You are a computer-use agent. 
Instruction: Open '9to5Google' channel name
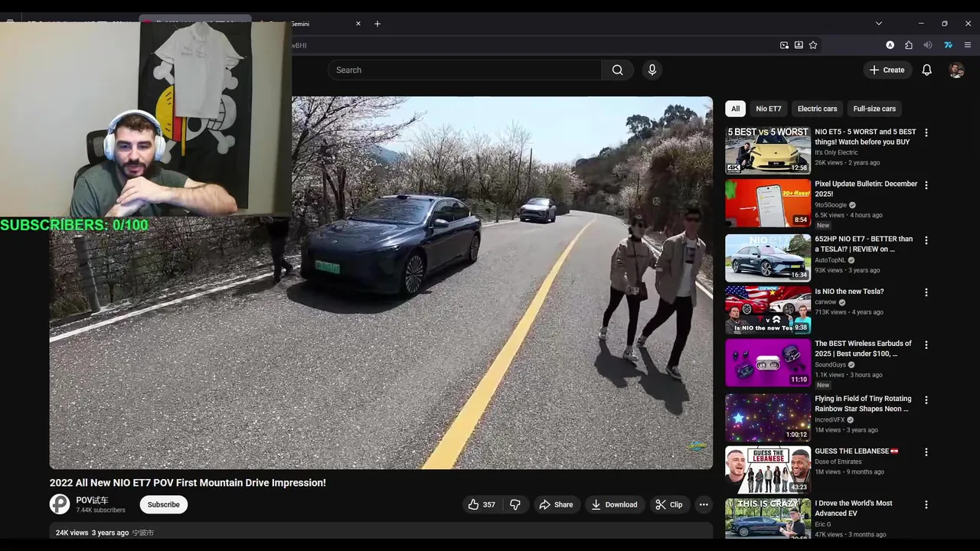coord(831,205)
